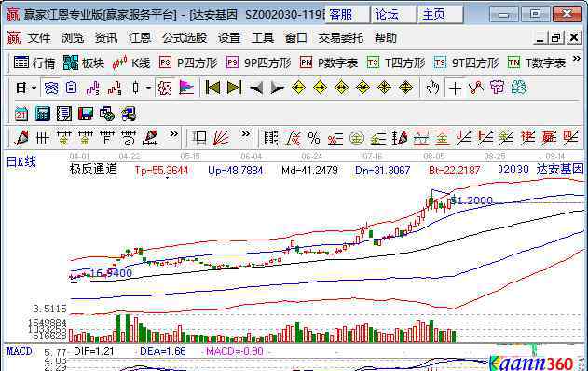Viewport: 588px width, 371px height.
Task: Open the 9T四方形 tool
Action: pos(466,62)
